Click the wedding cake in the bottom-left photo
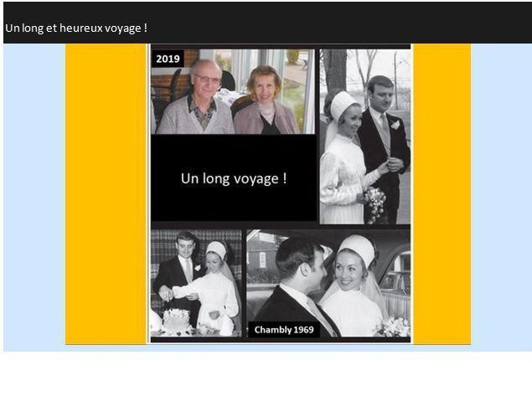This screenshot has height=396, width=532. [175, 321]
